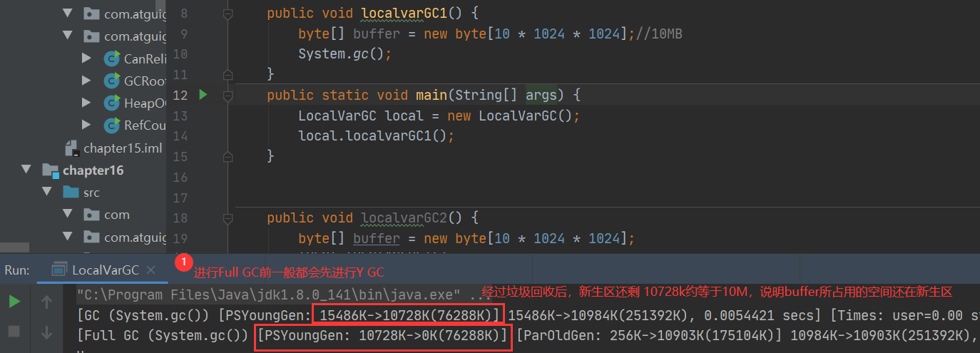Expand the CanReli class node
The width and height of the screenshot is (980, 353).
tap(87, 58)
